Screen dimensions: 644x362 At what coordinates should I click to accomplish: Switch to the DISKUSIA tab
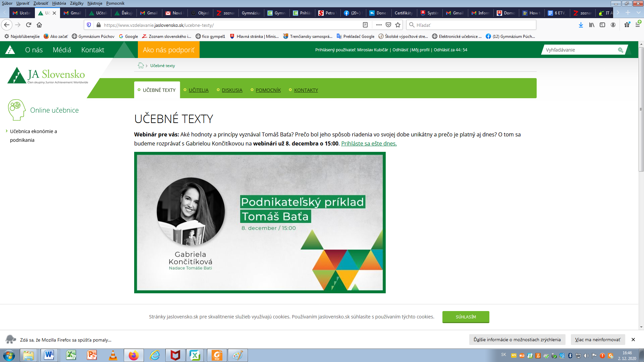(x=232, y=90)
